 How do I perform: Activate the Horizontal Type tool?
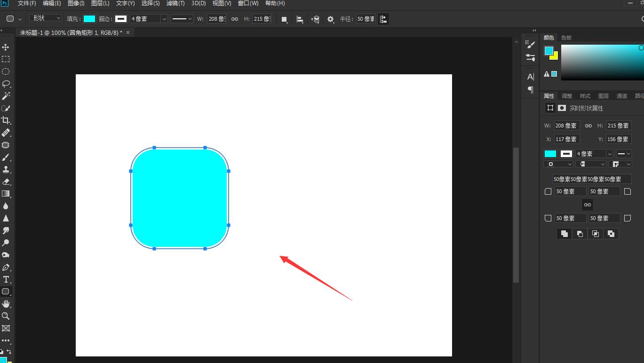[6, 279]
